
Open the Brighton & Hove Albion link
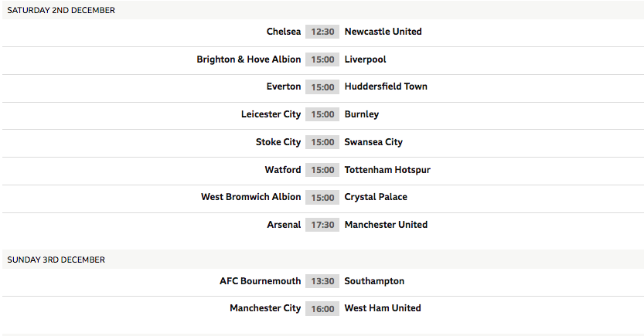point(248,59)
